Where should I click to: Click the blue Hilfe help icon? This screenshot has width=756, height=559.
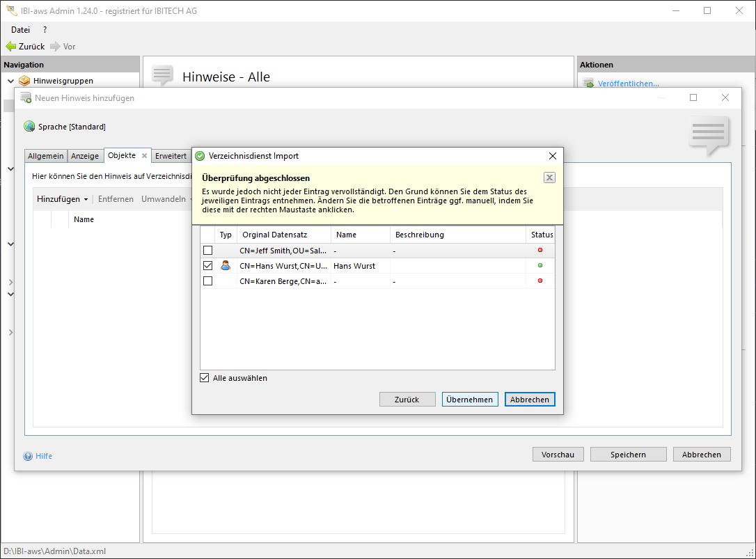pyautogui.click(x=29, y=456)
